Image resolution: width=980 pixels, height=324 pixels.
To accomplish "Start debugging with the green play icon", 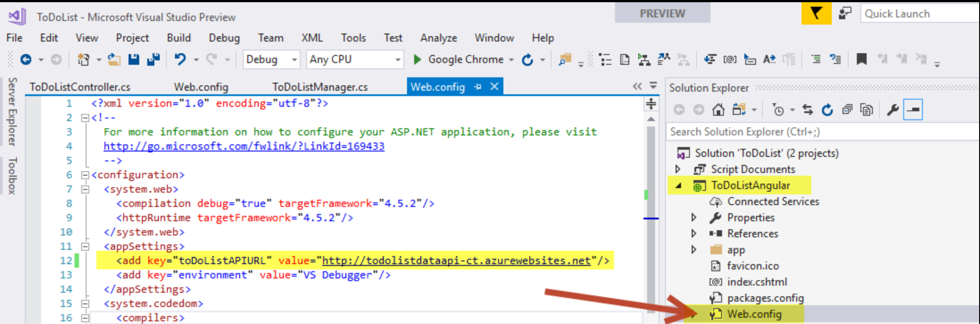I will tap(417, 59).
